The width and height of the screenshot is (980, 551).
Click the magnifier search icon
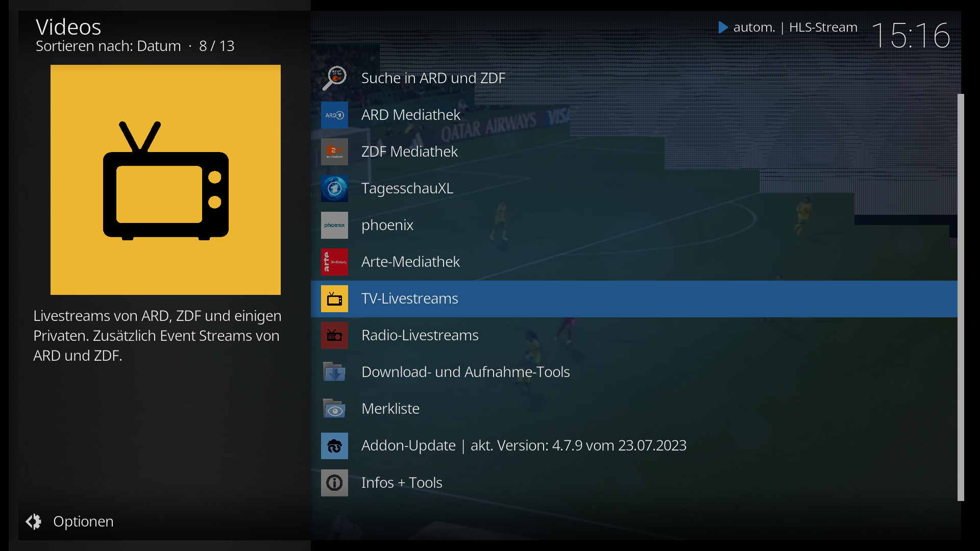[334, 78]
